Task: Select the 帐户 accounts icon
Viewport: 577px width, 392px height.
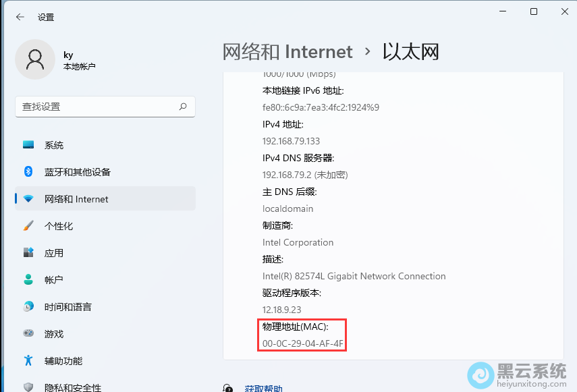Action: pyautogui.click(x=28, y=279)
